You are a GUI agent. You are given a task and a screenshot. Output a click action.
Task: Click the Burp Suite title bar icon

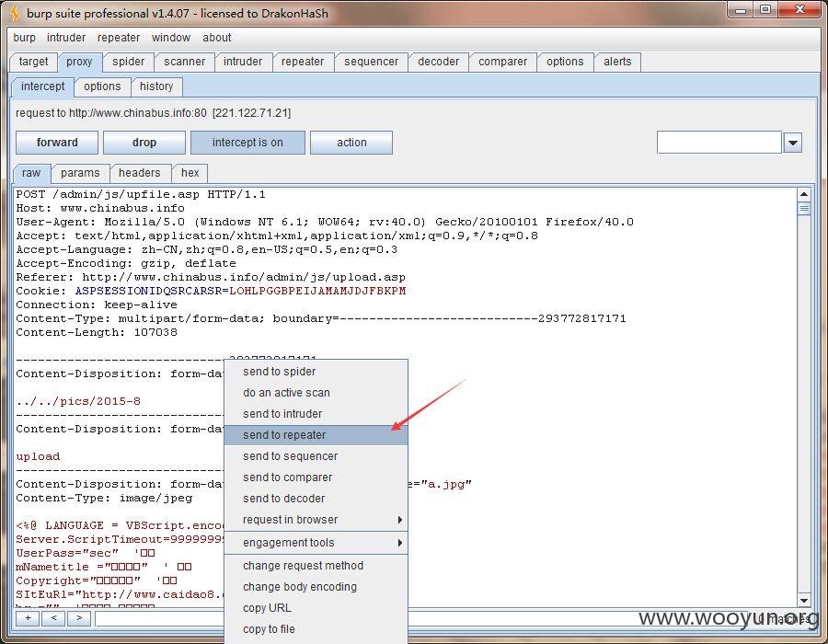pos(16,13)
